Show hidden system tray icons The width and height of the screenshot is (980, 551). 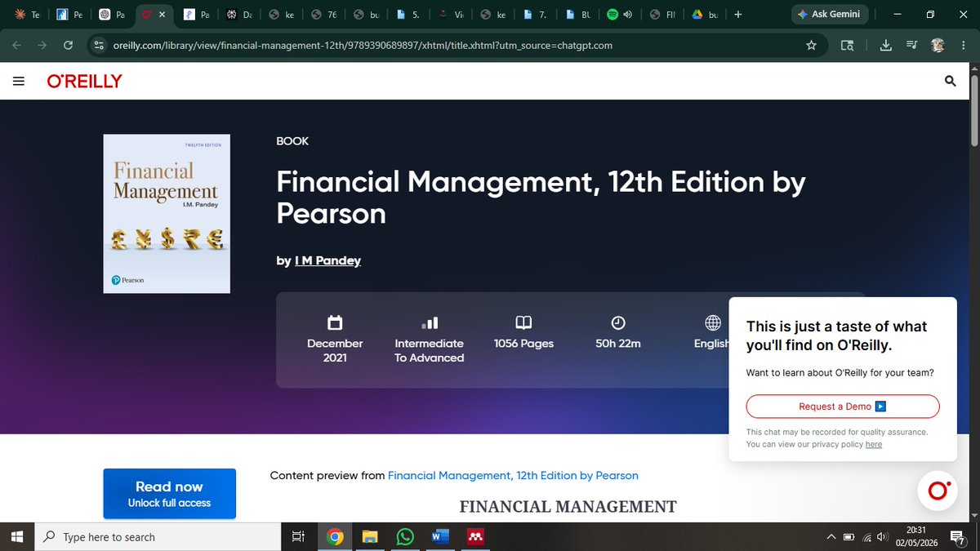(831, 537)
